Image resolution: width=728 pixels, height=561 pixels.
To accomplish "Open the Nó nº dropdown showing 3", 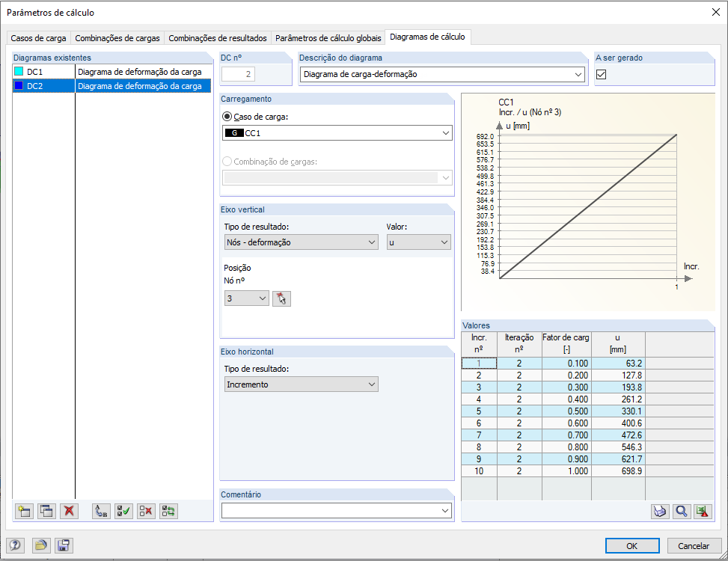I will [263, 298].
